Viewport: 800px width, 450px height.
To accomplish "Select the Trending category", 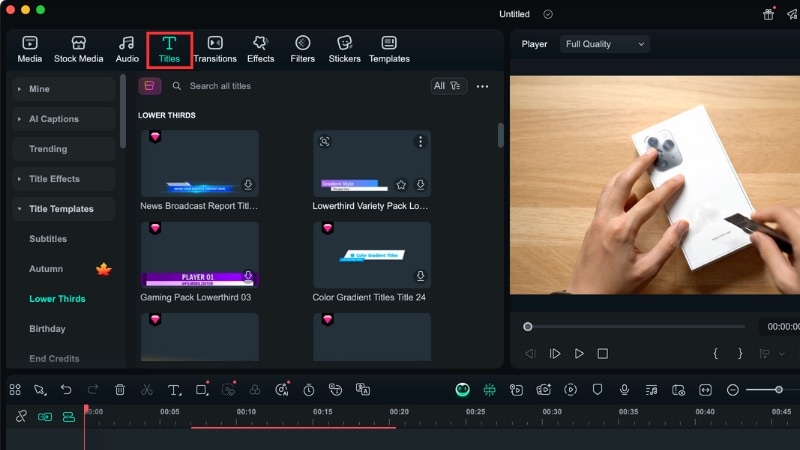I will 64,149.
